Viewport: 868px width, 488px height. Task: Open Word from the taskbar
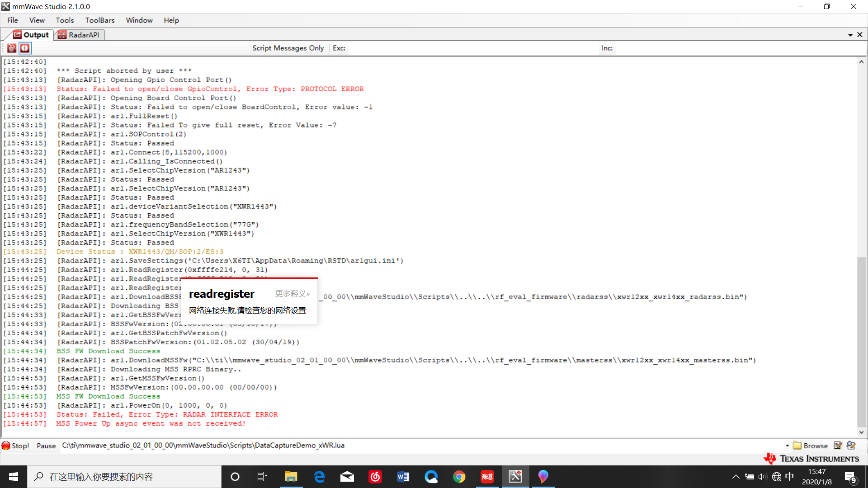click(x=403, y=477)
